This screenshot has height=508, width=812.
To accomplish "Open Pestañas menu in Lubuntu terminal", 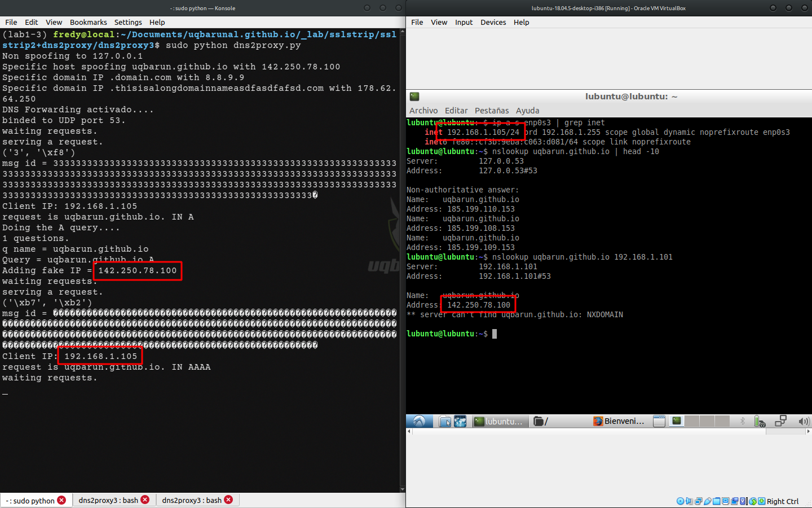I will pyautogui.click(x=492, y=111).
